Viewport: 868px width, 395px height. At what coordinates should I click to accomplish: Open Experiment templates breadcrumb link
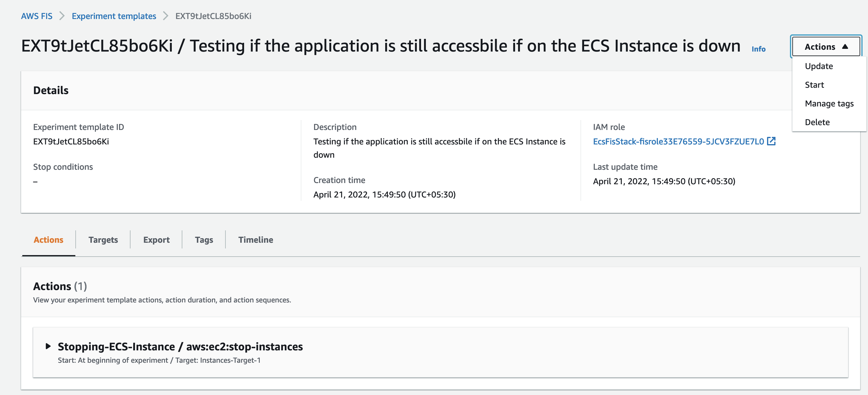(x=114, y=16)
